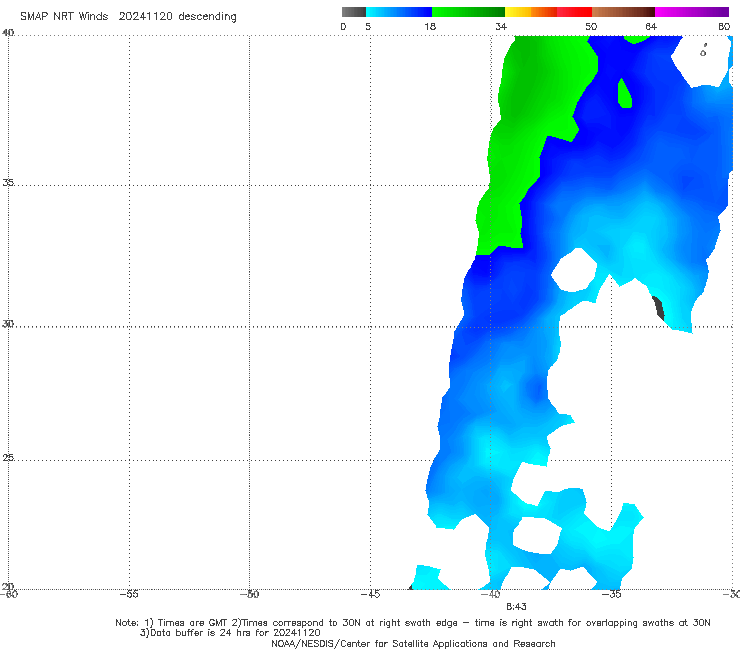
Task: Click the word "descending" in the title
Action: tap(208, 17)
